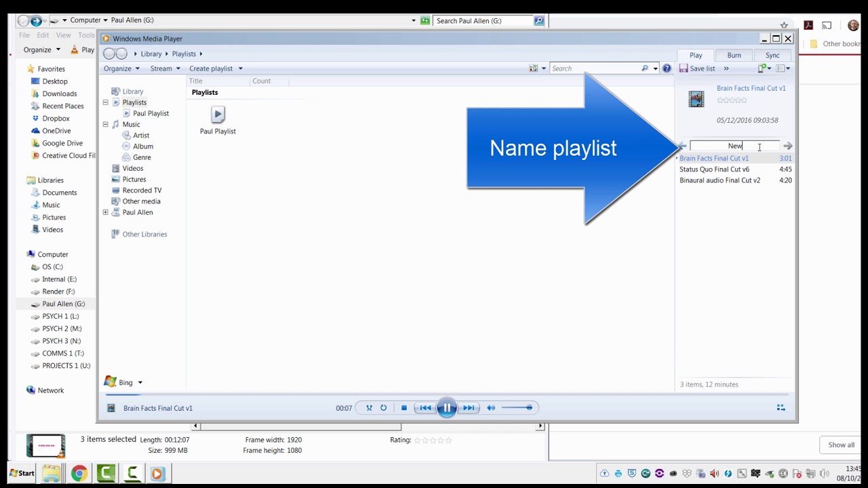This screenshot has width=868, height=488.
Task: Click in the Media Player Search box
Action: tap(595, 68)
